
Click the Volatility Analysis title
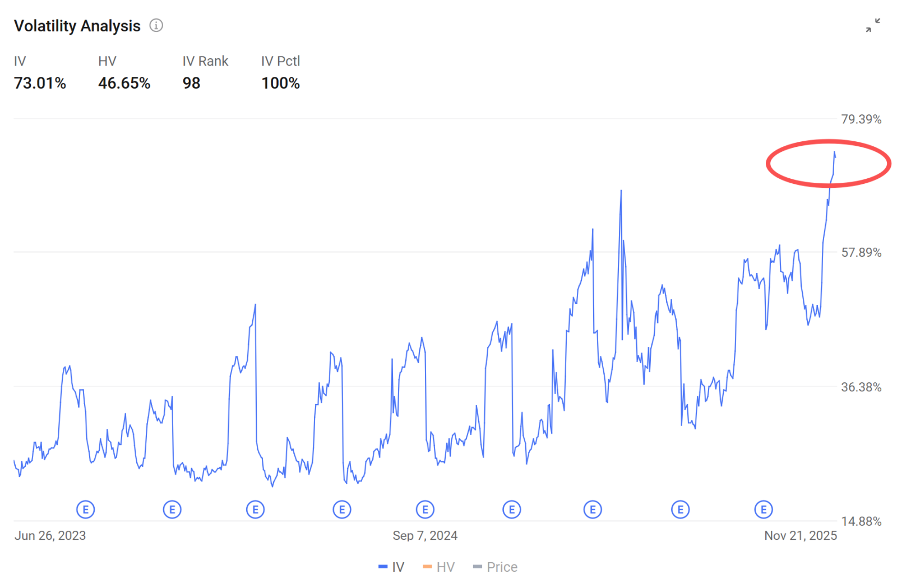pos(77,26)
